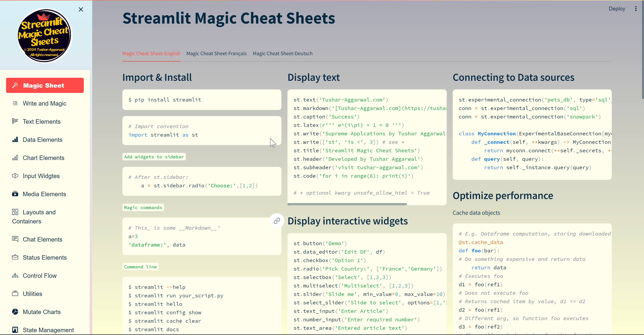Switch to Magic Cheat Sheet-Français tab
Image resolution: width=644 pixels, height=335 pixels.
pyautogui.click(x=216, y=54)
